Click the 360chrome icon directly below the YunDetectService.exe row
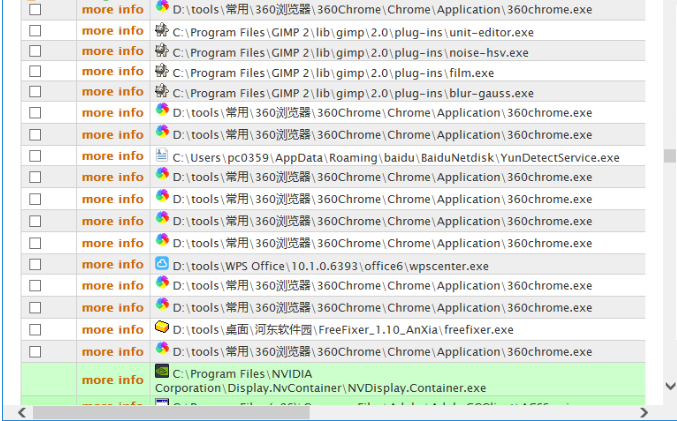Screen dimensions: 677x421 (162, 174)
